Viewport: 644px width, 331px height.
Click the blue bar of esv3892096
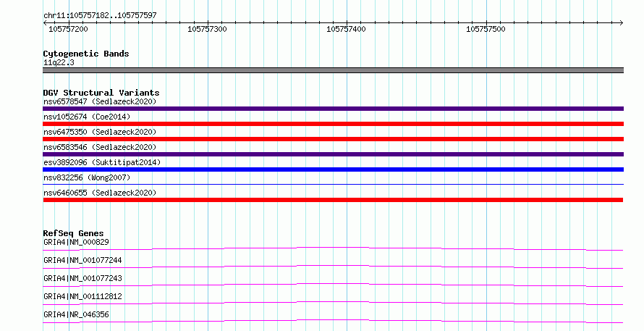[333, 169]
